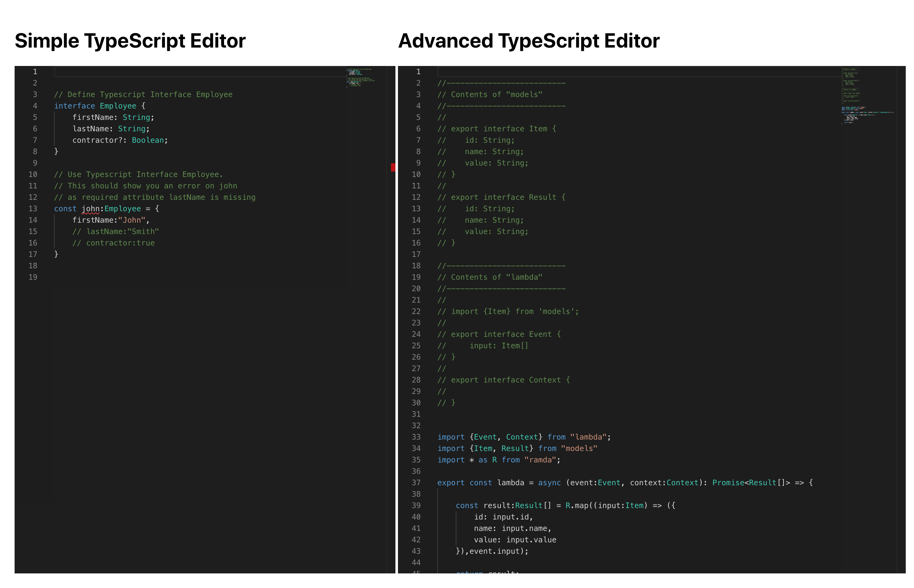
Task: Click R.map call on result line
Action: coord(577,506)
